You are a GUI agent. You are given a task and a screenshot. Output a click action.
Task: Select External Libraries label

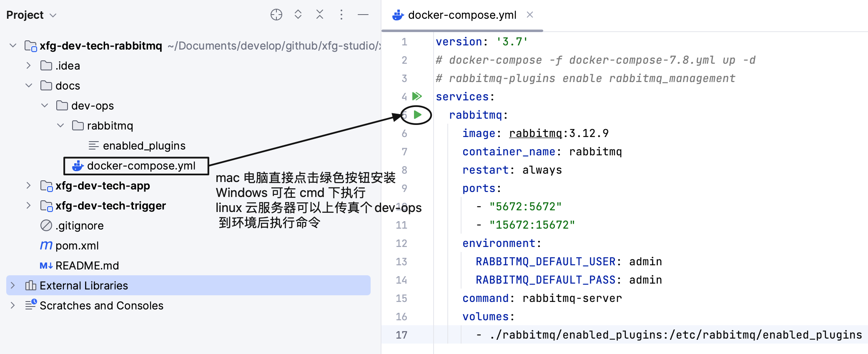(x=84, y=285)
